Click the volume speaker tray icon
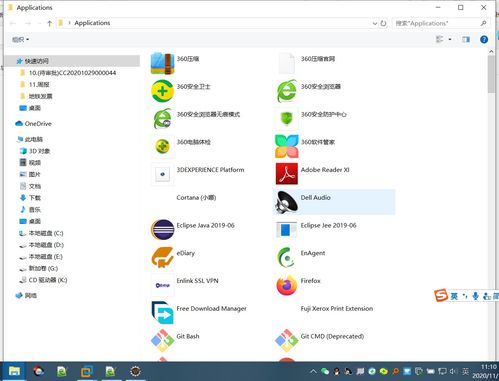Viewport: 499px width, 381px height. click(x=453, y=371)
